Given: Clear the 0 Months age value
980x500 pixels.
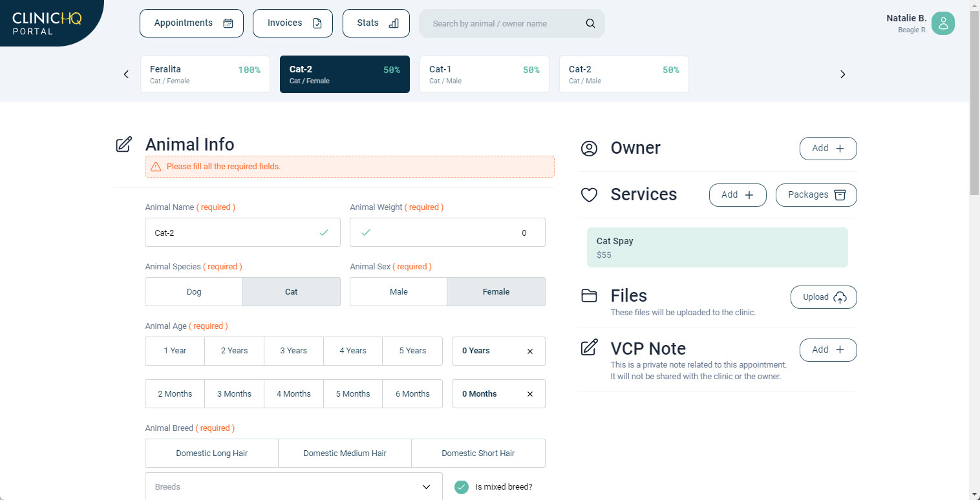Looking at the screenshot, I should 530,394.
